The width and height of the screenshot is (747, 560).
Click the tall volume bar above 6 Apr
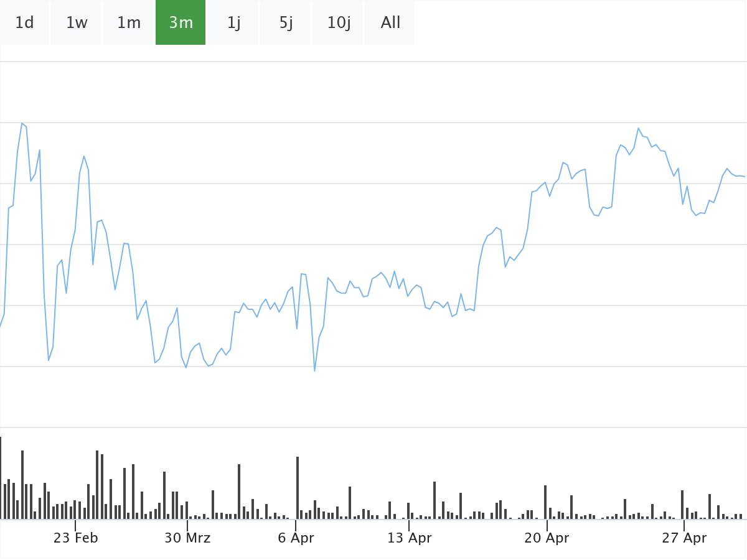[298, 488]
